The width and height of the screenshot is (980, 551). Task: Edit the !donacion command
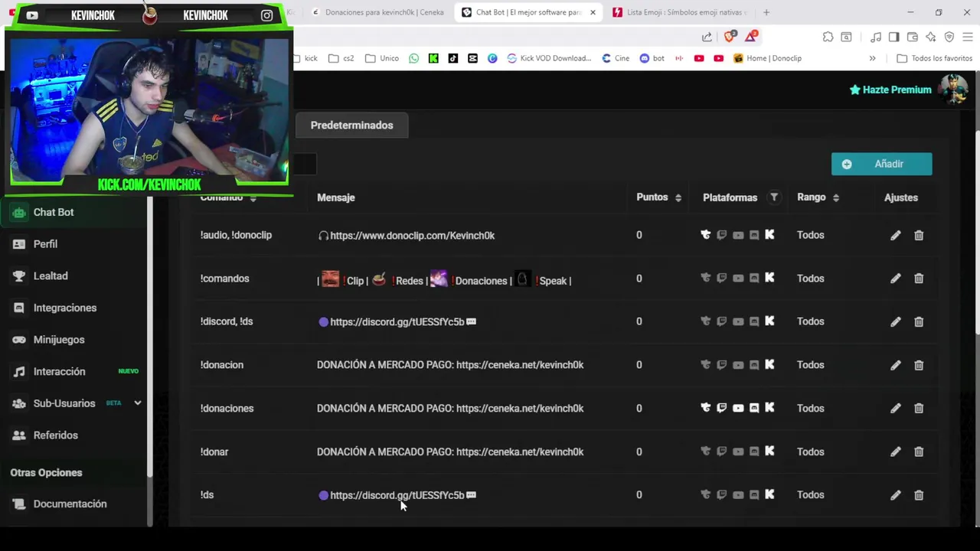pyautogui.click(x=895, y=365)
